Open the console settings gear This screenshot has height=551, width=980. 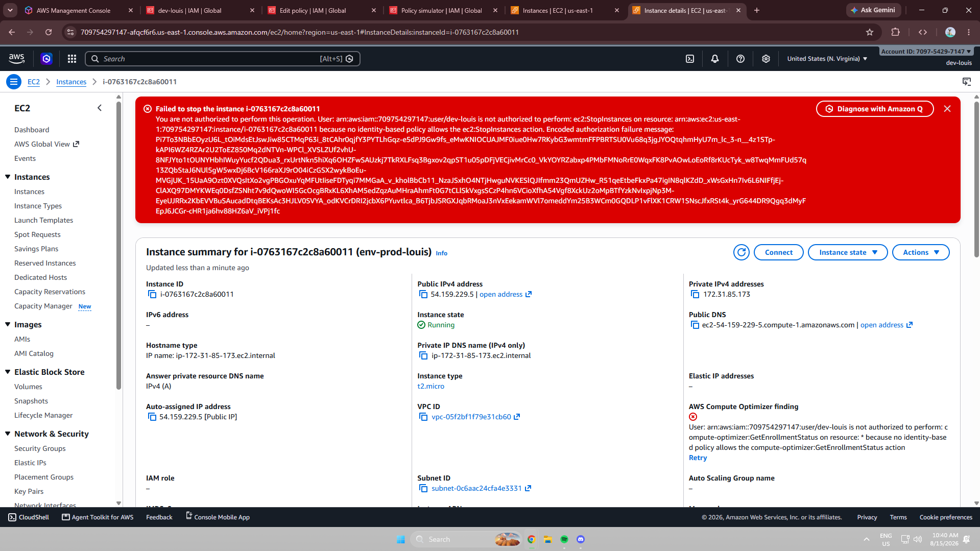tap(766, 59)
